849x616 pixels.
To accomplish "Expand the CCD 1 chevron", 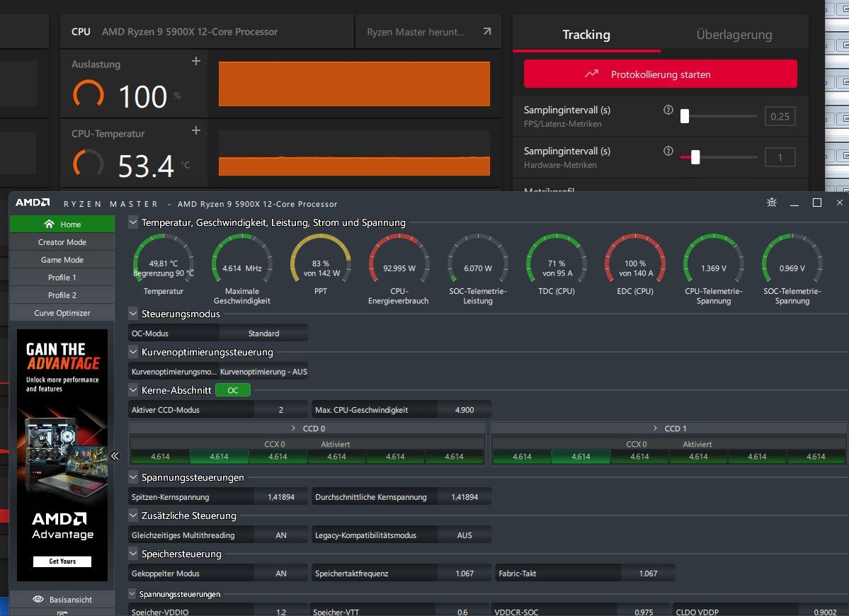I will pos(655,428).
